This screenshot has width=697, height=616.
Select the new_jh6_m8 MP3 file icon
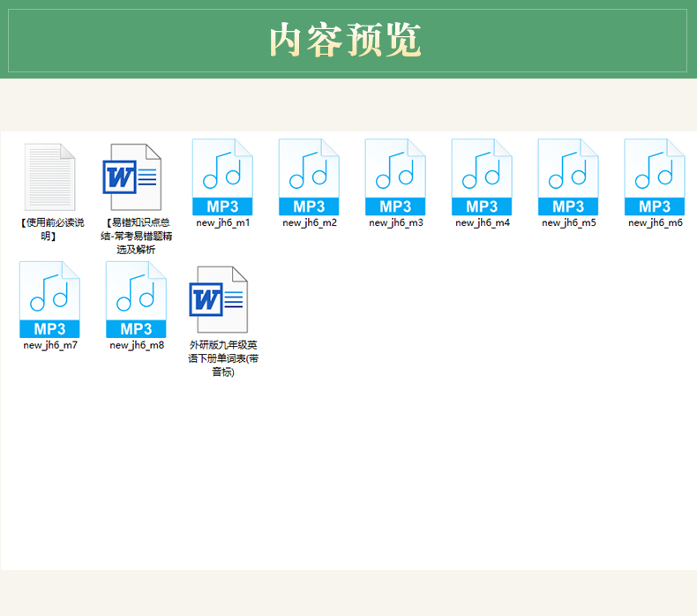(136, 299)
